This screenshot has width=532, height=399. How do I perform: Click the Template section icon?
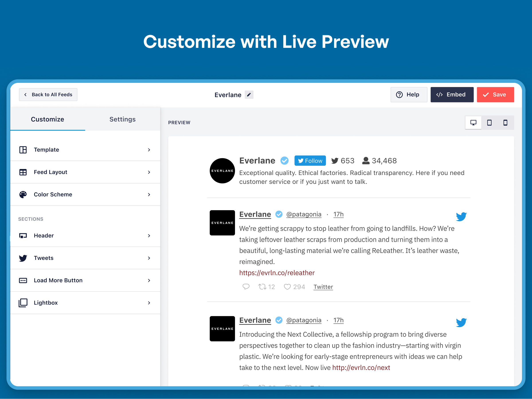pyautogui.click(x=23, y=150)
